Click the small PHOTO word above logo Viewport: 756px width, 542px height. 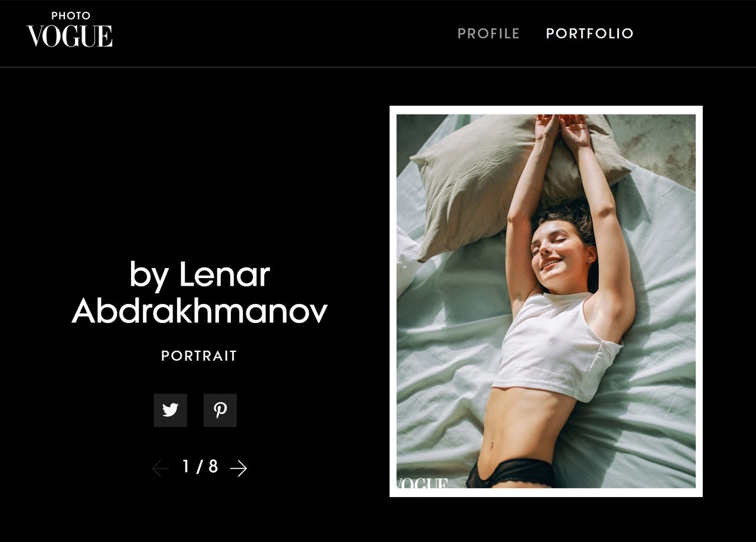[x=71, y=16]
